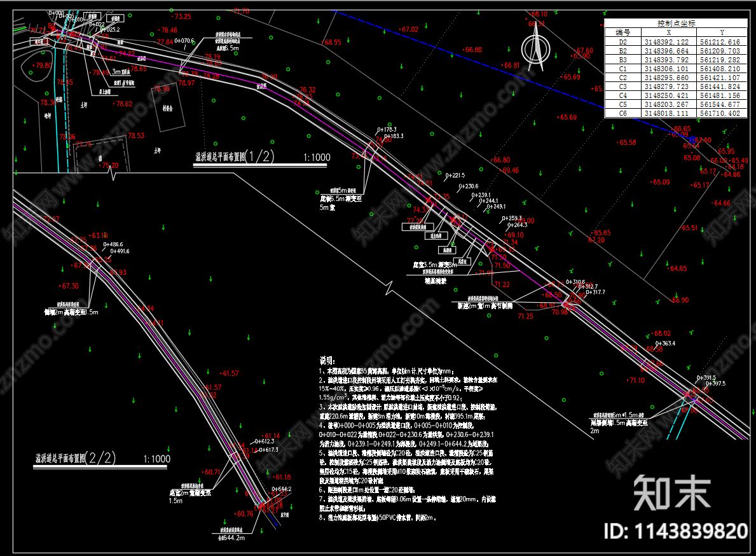
Task: Select row label "B2" in the coordinate table
Action: point(623,51)
